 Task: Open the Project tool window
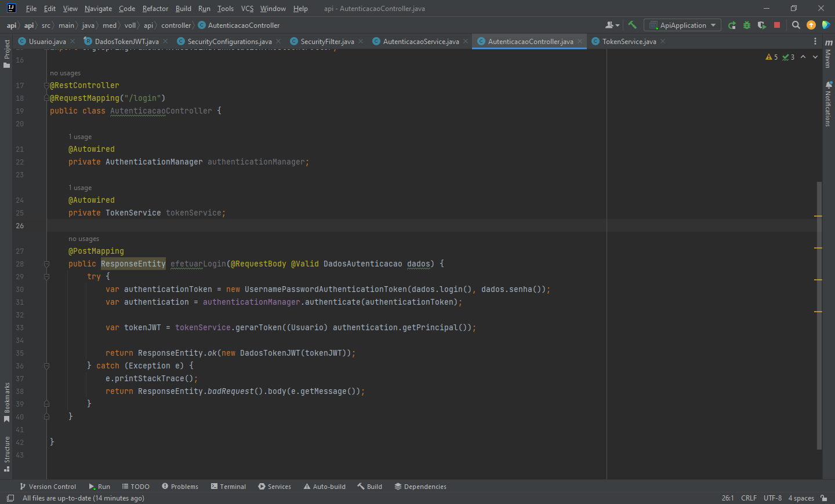tap(7, 54)
